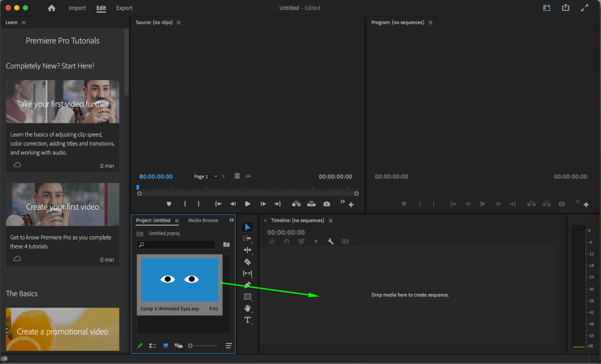This screenshot has width=601, height=364.
Task: Adjust the thumbnail size zoom slider
Action: [191, 346]
